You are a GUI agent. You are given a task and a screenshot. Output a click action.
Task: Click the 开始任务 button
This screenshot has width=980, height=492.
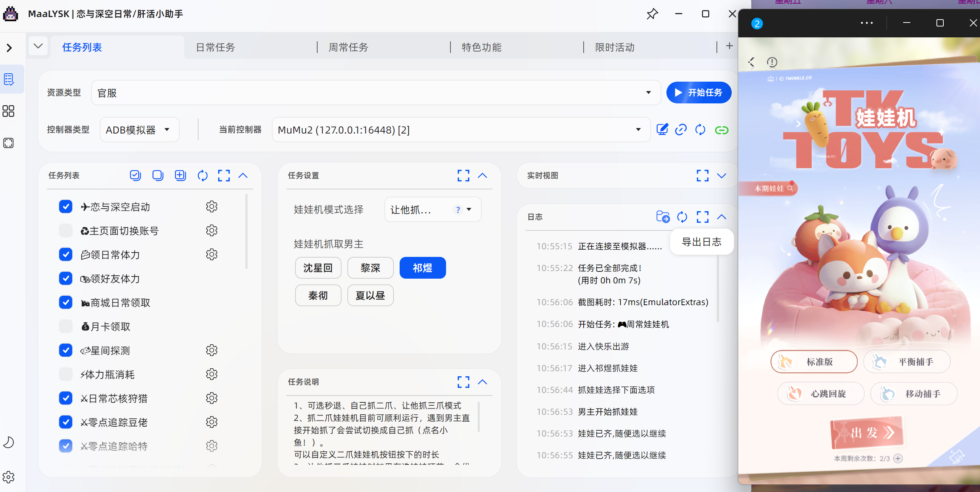point(698,93)
